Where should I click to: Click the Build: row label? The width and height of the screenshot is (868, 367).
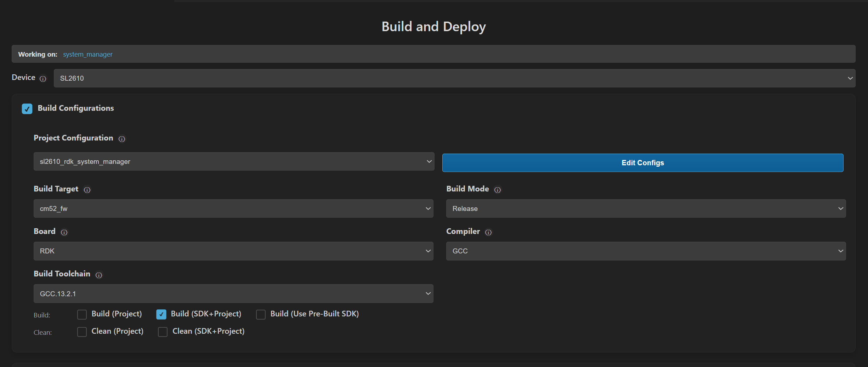coord(42,315)
